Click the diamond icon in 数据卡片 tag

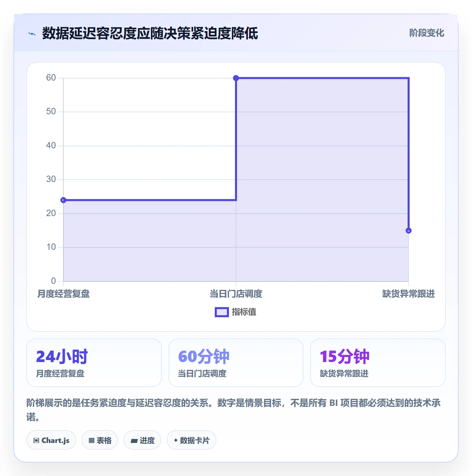click(x=176, y=440)
